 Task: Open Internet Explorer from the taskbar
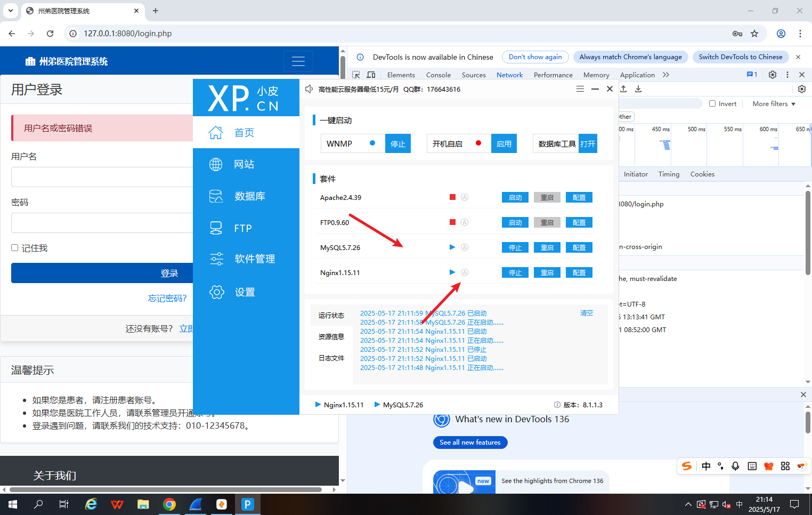click(91, 504)
